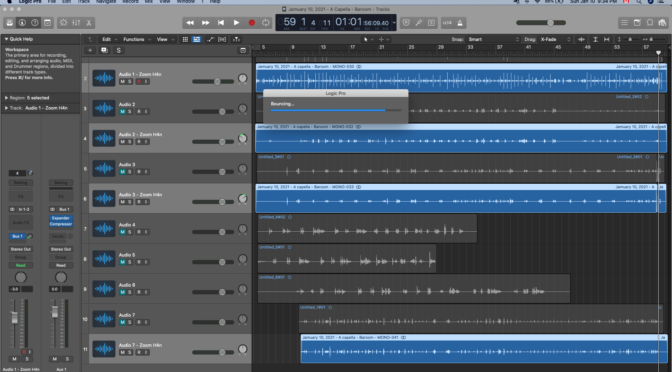Image resolution: width=672 pixels, height=372 pixels.
Task: Toggle the Metronome click button
Action: [460, 23]
